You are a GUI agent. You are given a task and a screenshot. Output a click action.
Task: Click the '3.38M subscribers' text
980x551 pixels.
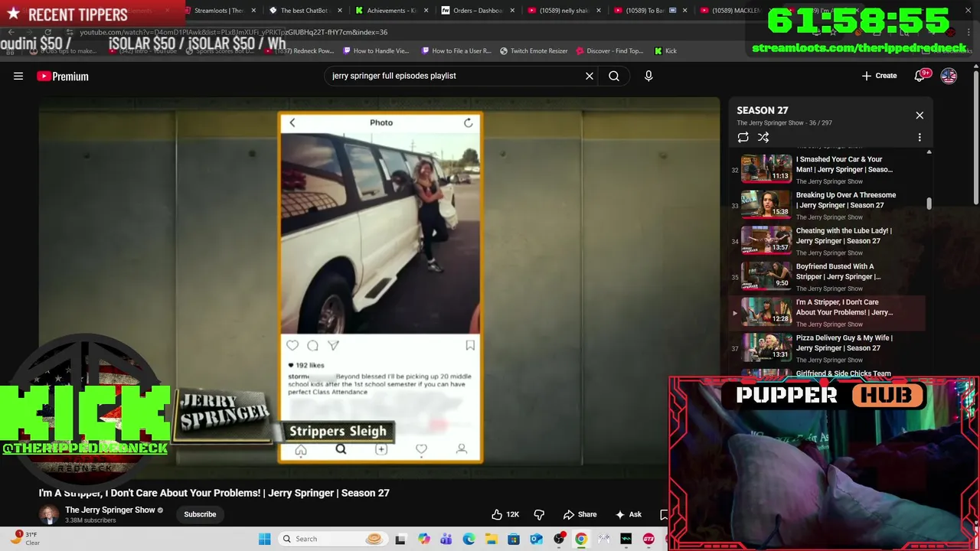(90, 520)
